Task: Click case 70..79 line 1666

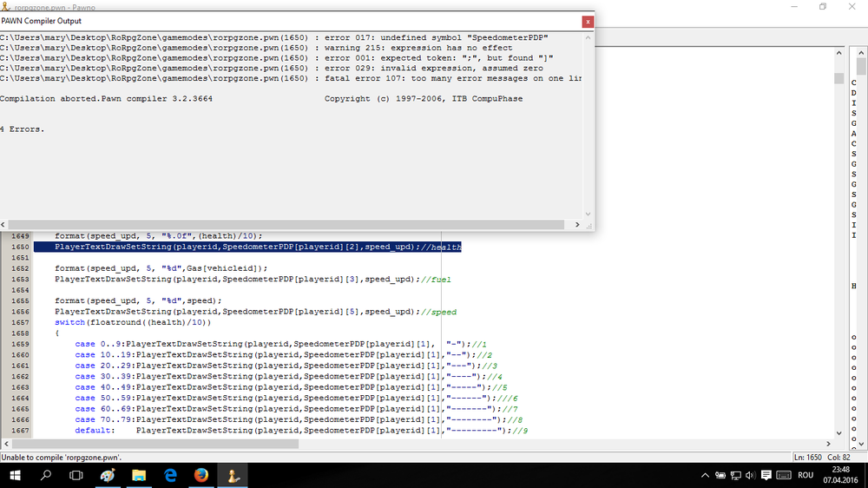Action: 299,420
